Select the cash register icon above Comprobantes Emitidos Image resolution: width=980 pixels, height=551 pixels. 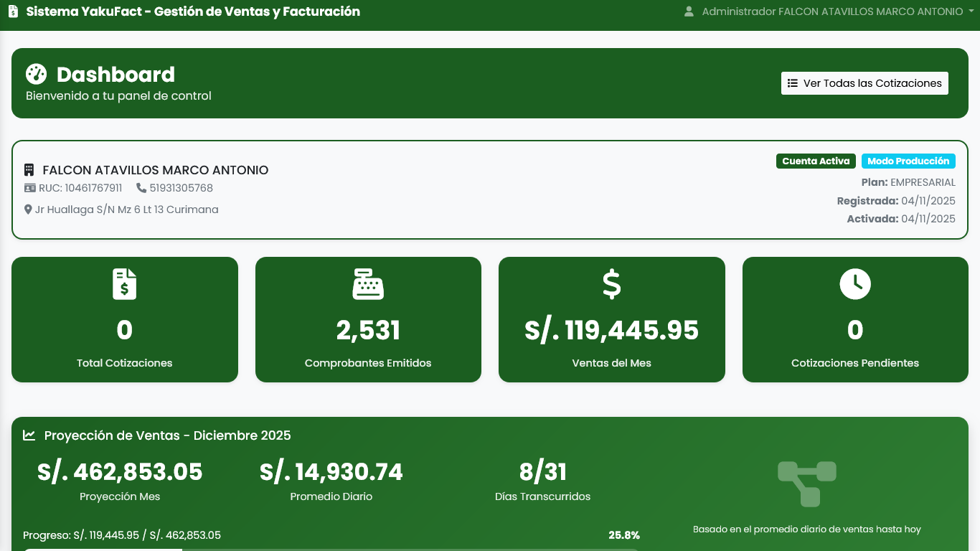(367, 284)
